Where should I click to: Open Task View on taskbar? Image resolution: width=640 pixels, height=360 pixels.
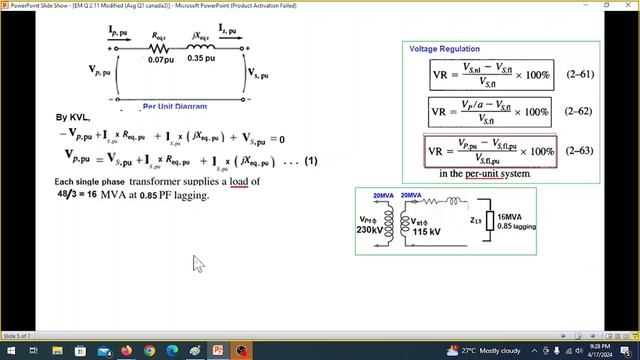(34, 351)
